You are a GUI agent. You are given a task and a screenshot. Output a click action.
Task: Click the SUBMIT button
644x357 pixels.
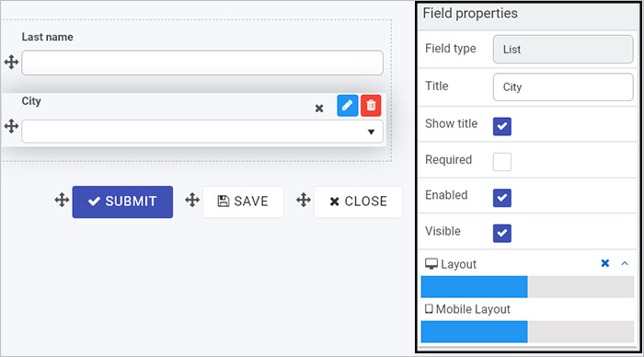pyautogui.click(x=122, y=202)
